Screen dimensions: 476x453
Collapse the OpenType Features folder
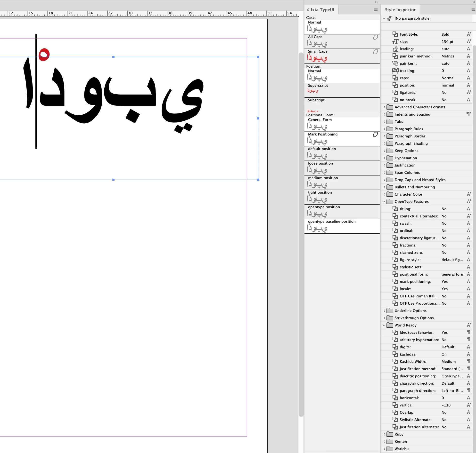pyautogui.click(x=384, y=202)
